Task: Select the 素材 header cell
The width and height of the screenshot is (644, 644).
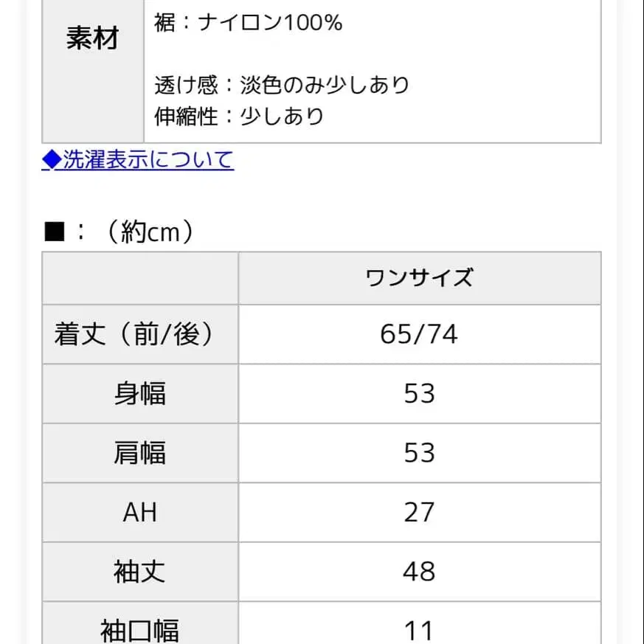Action: point(91,39)
